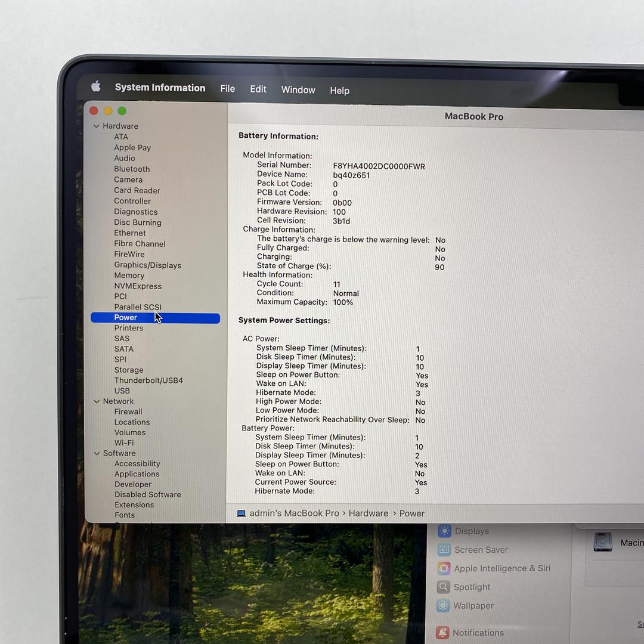
Task: Open Spotlight in System Settings sidebar
Action: (464, 587)
